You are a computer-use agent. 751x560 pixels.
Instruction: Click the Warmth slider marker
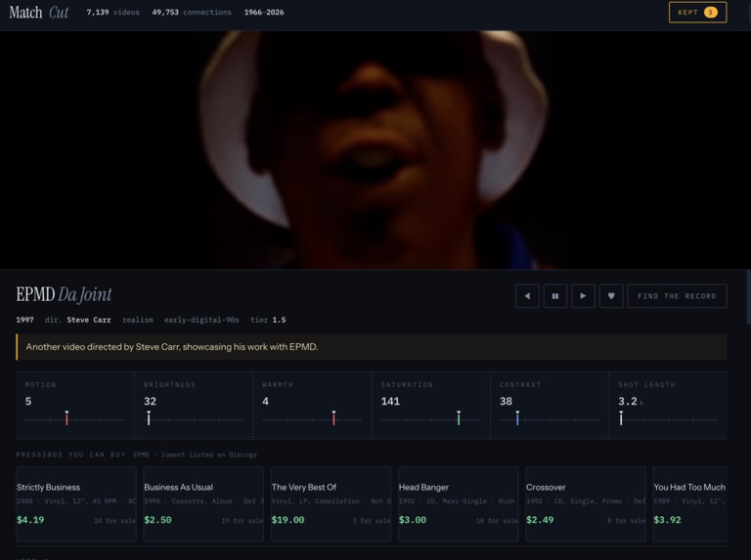333,418
